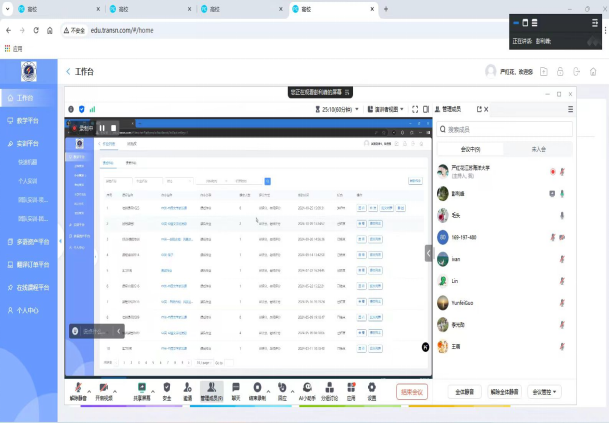Click the browser refresh button

click(36, 30)
